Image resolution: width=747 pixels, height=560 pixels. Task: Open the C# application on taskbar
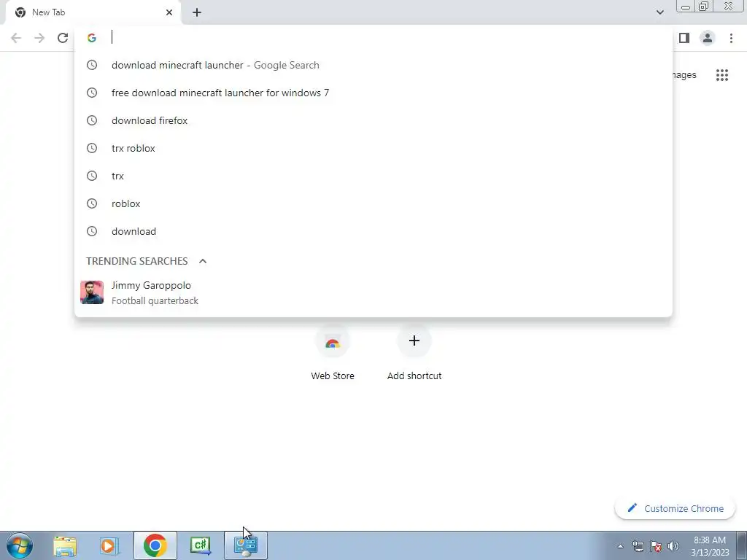pos(201,545)
